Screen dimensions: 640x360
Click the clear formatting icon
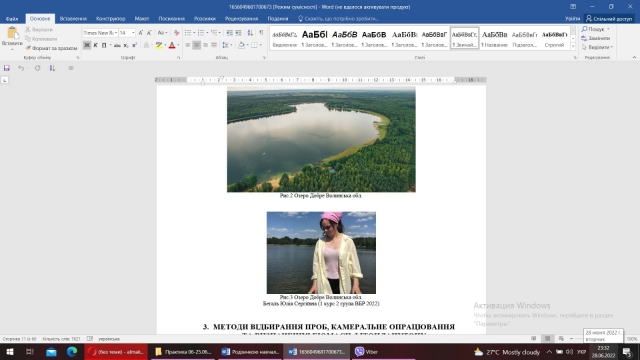tap(176, 33)
